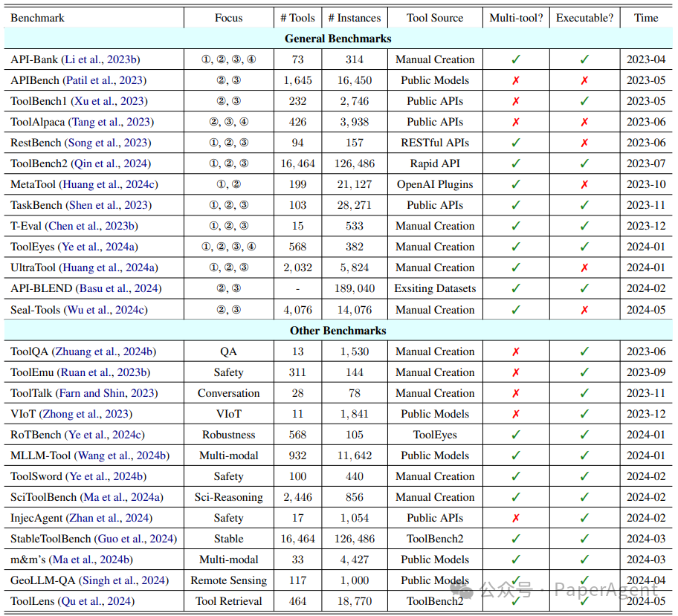Select the Tool Retrieval focus cell

(x=229, y=601)
